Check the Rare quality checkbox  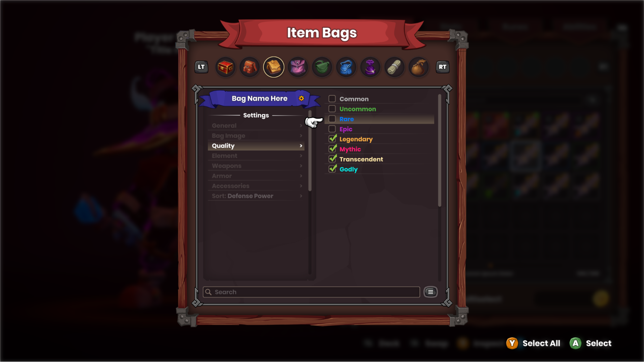[332, 119]
